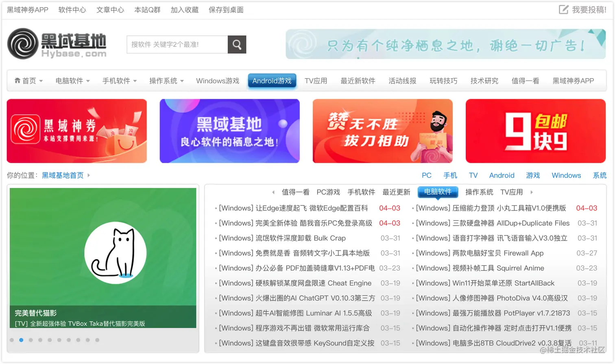This screenshot has height=364, width=615.
Task: Open 小丸工具箱V1.0便携版 article
Action: coord(491,208)
